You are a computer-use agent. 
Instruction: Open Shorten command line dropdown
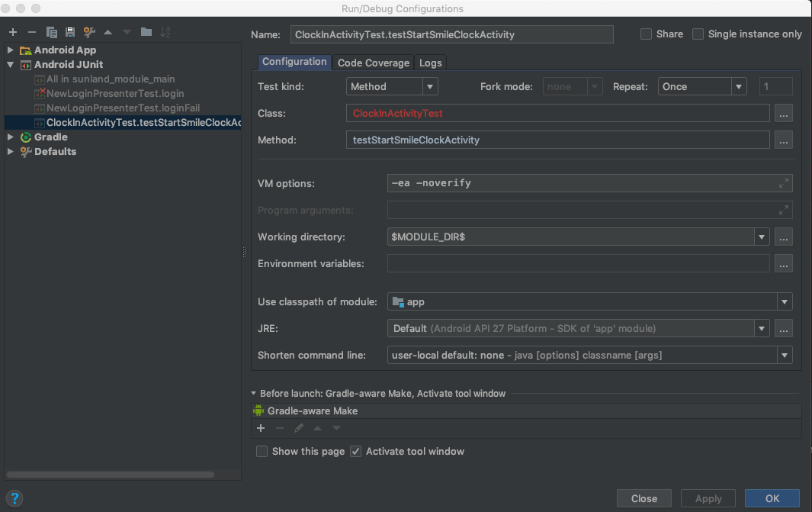pyautogui.click(x=784, y=356)
